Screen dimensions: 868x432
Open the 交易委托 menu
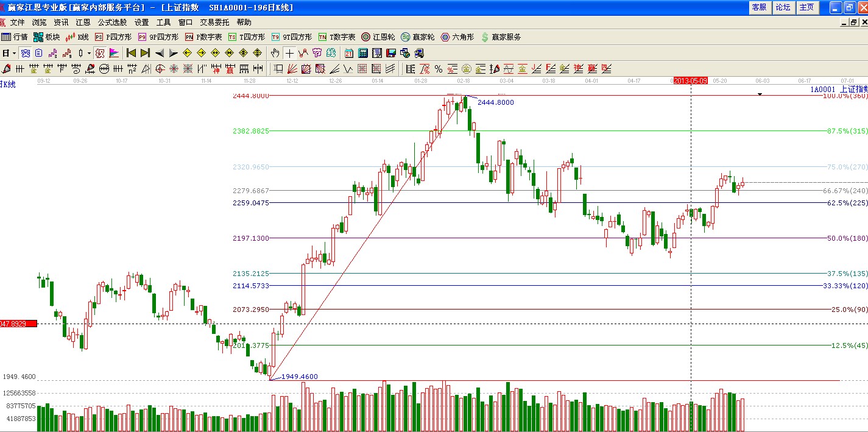point(214,23)
